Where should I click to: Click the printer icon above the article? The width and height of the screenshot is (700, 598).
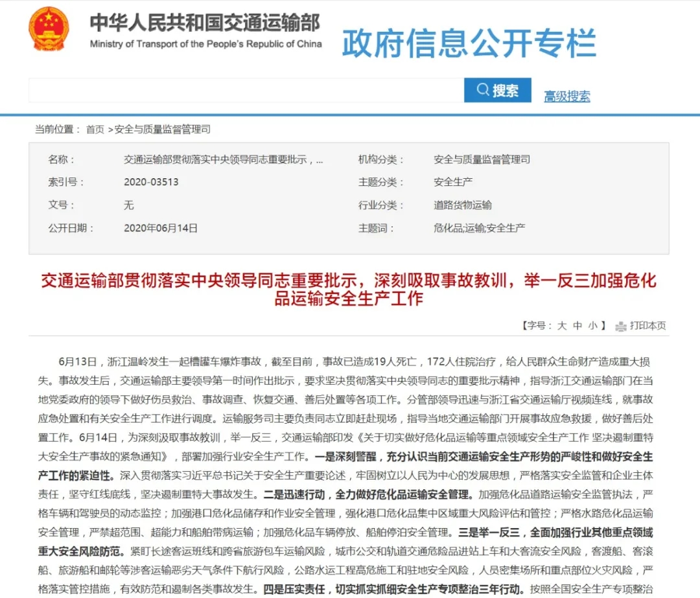coord(620,326)
